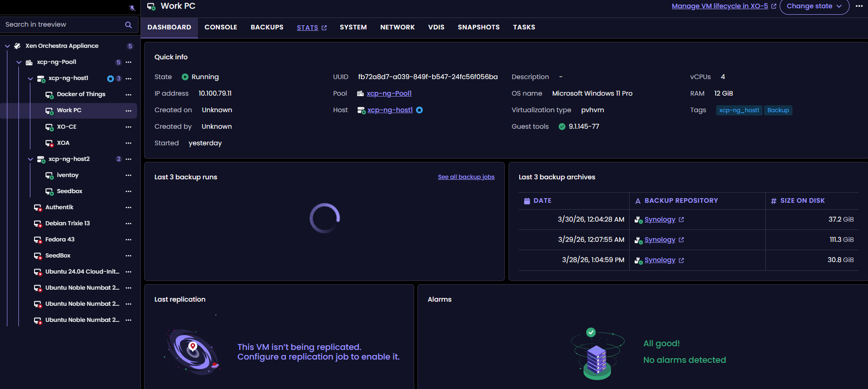The height and width of the screenshot is (389, 868).
Task: Click the pin sidebar icon
Action: coord(132,8)
